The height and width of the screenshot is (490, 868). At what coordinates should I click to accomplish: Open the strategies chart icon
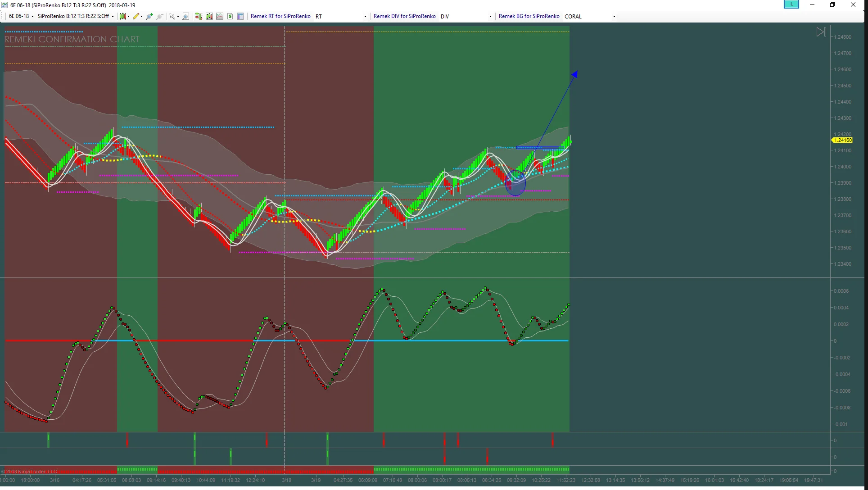[x=220, y=16]
